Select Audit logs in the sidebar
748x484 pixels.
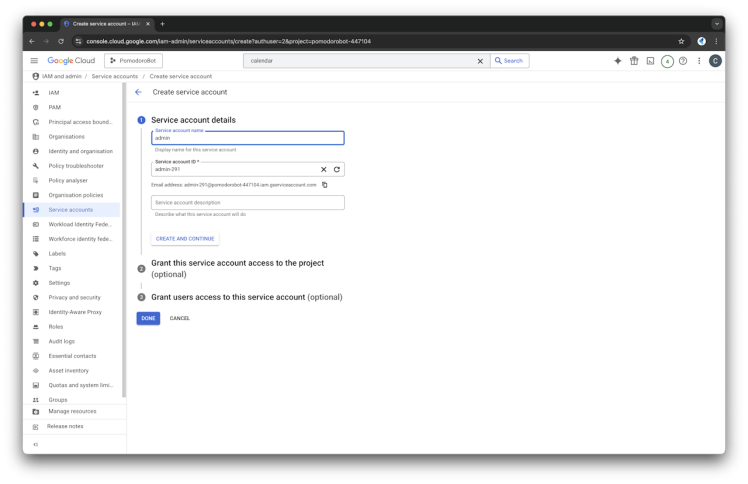(61, 341)
